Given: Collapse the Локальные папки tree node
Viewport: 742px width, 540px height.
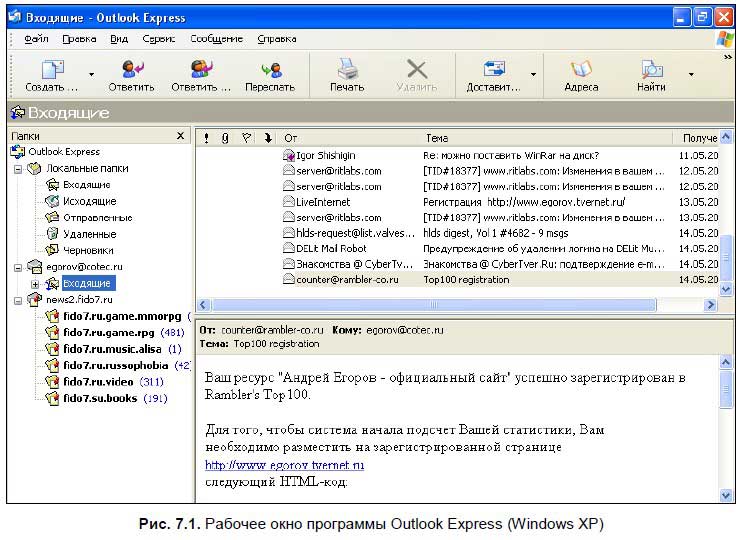Looking at the screenshot, I should (18, 169).
